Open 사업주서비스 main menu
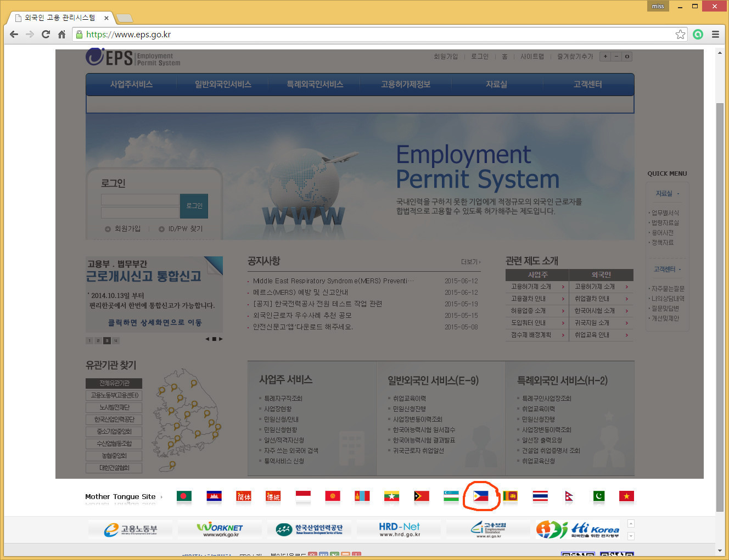Image resolution: width=729 pixels, height=560 pixels. pyautogui.click(x=131, y=84)
